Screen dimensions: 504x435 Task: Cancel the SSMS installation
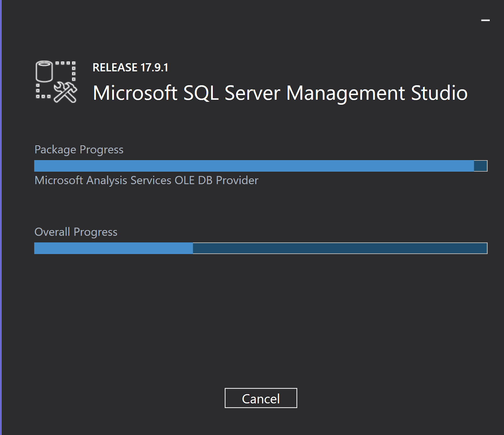point(261,398)
